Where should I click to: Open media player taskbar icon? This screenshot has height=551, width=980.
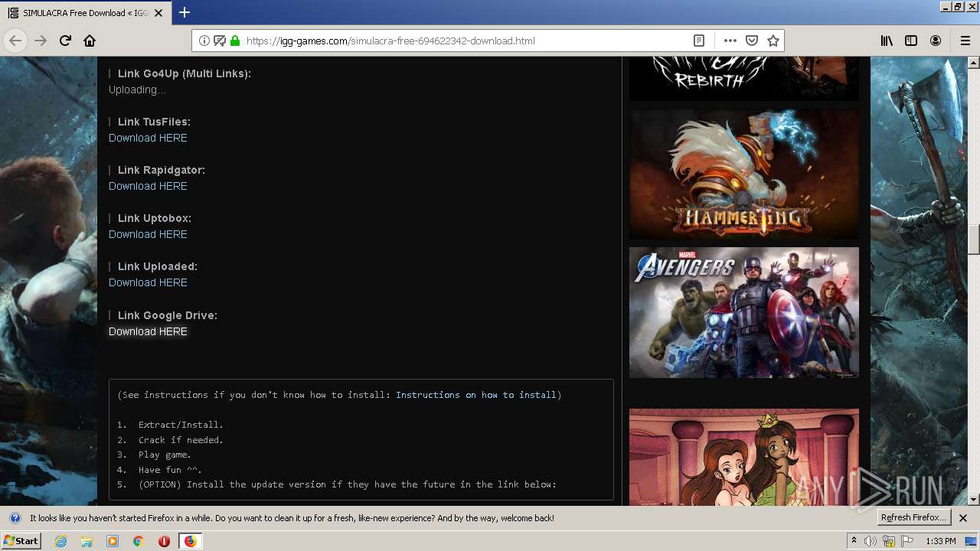point(113,541)
